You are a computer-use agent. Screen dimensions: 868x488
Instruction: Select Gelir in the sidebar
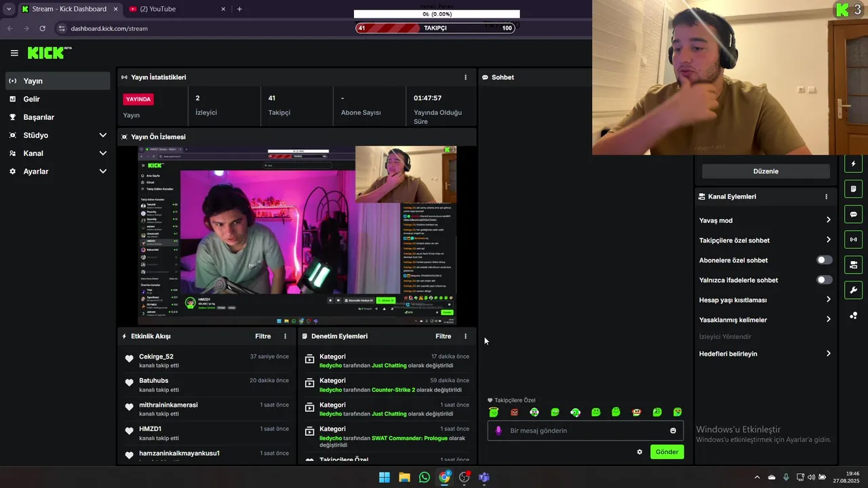[x=57, y=99]
